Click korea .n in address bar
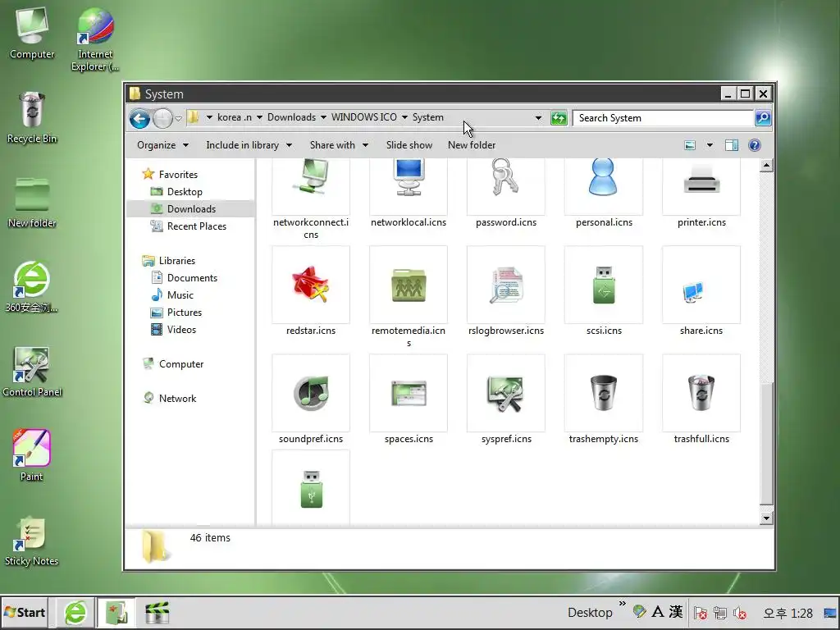Viewport: 840px width, 630px height. pos(234,117)
